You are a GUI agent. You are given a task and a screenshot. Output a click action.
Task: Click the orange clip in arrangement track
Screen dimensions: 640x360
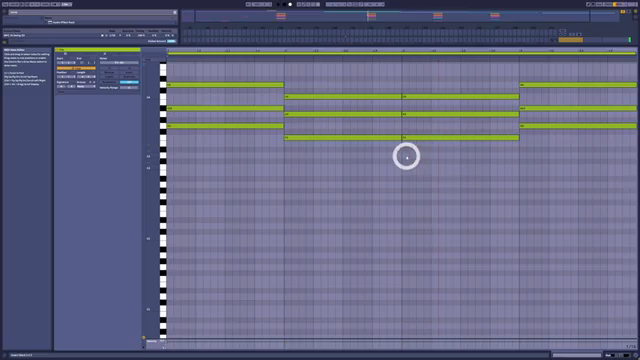(x=571, y=40)
